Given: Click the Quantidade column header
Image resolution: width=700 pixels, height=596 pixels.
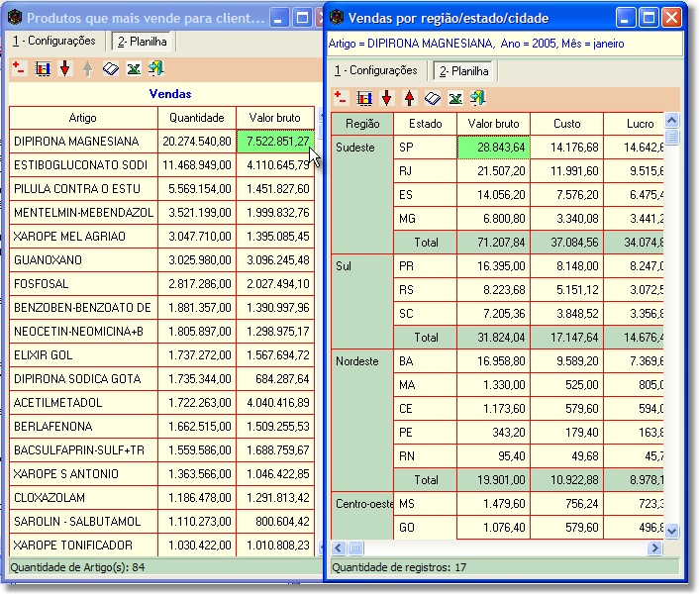Looking at the screenshot, I should tap(197, 118).
